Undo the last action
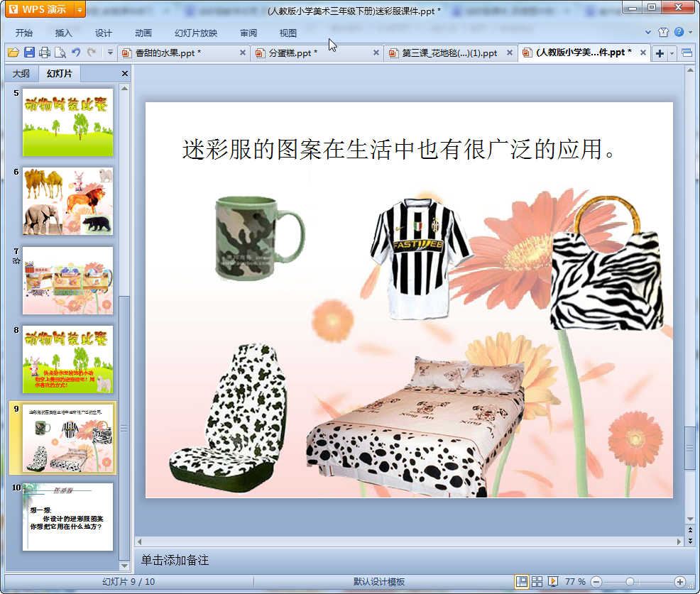The width and height of the screenshot is (700, 594). click(x=76, y=53)
